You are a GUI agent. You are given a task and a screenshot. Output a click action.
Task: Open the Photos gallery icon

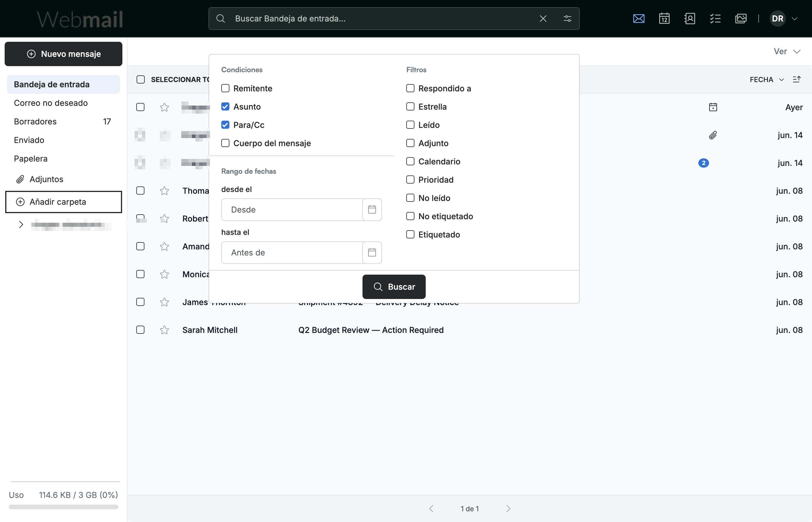pyautogui.click(x=741, y=19)
